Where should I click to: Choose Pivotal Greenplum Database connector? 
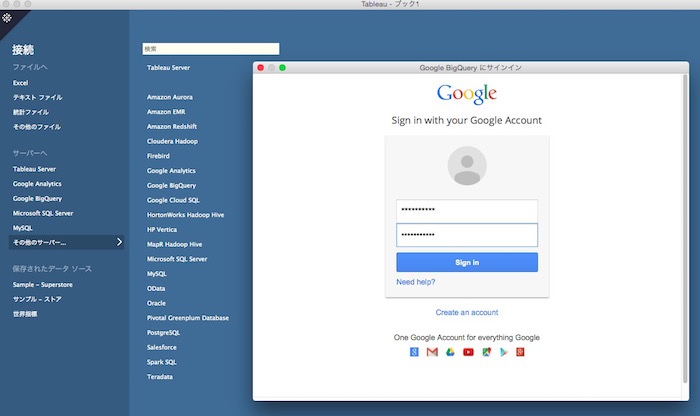(x=188, y=318)
